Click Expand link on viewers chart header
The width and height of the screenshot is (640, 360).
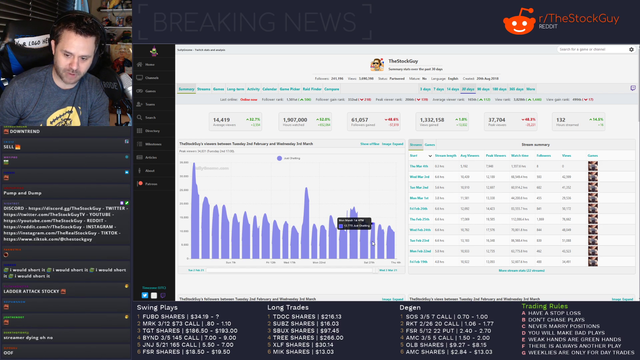pos(398,144)
